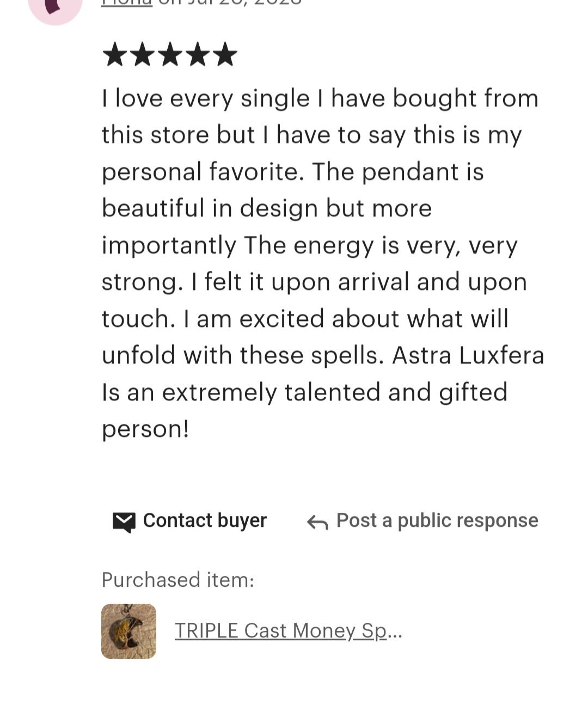Click the second star of the rating

coord(142,54)
